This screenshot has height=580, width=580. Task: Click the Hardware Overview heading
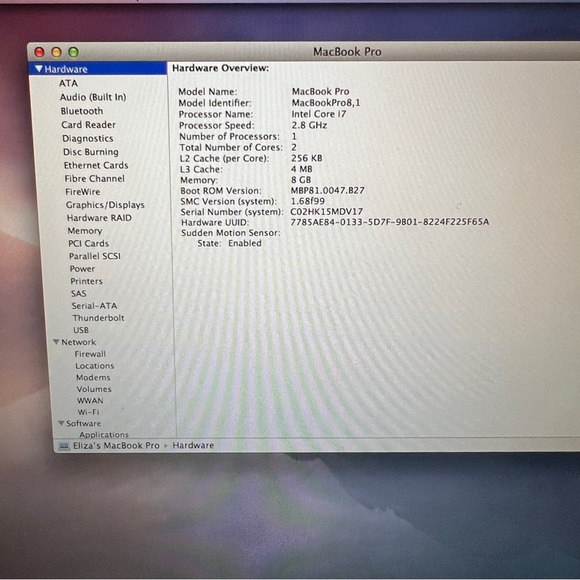point(220,68)
